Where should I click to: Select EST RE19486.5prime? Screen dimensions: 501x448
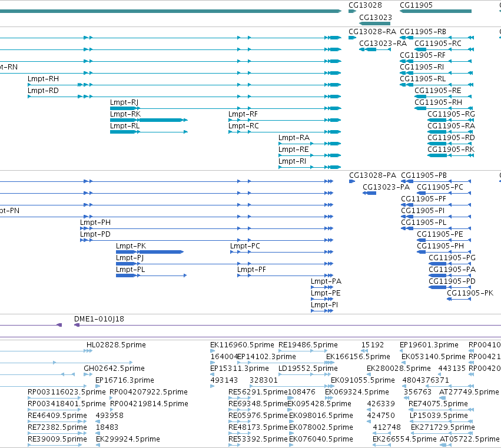[308, 345]
